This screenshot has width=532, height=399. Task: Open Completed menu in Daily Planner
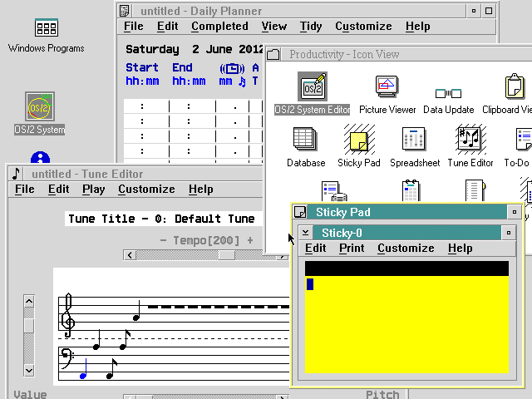point(219,27)
